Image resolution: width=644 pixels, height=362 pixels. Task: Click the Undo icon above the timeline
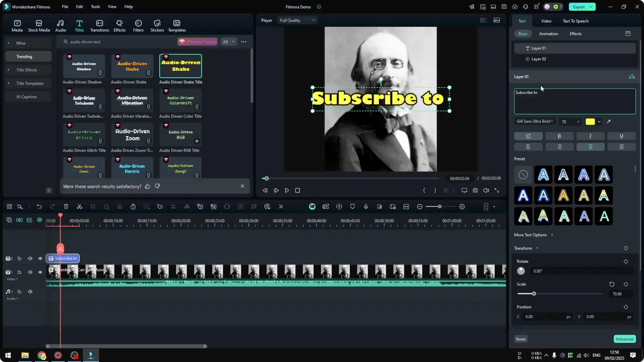coord(39,206)
